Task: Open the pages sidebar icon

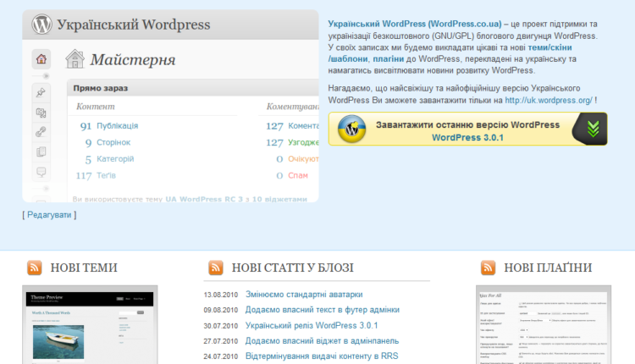Action: [x=41, y=152]
